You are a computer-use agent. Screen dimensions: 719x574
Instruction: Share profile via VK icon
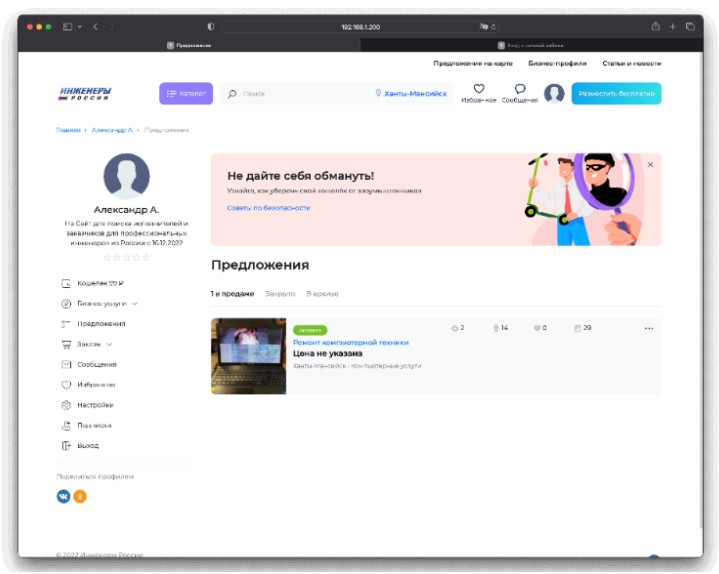click(x=64, y=496)
